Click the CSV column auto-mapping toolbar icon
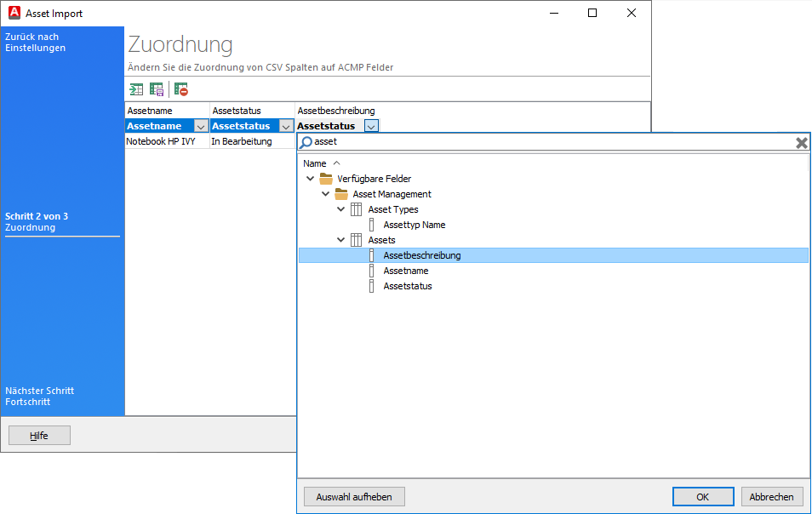The image size is (812, 514). (136, 89)
